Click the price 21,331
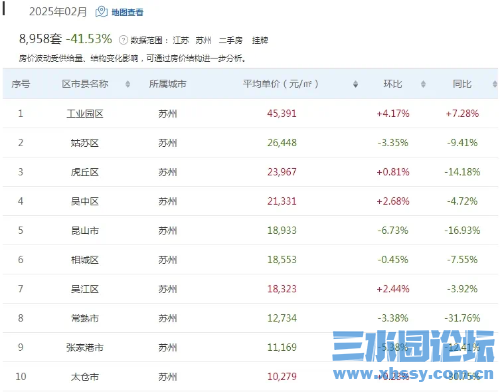 point(282,201)
